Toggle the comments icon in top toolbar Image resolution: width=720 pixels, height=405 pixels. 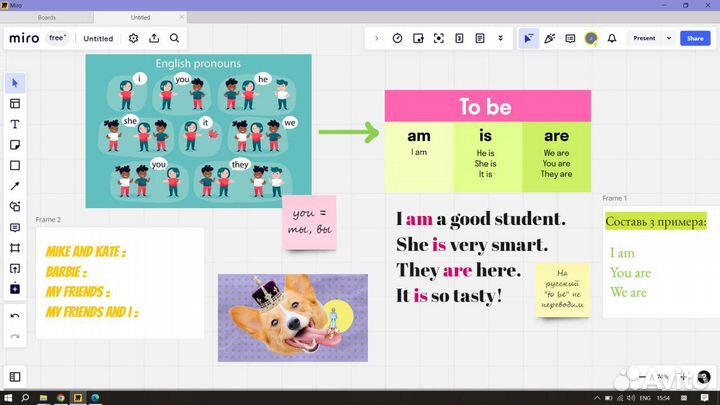(570, 38)
